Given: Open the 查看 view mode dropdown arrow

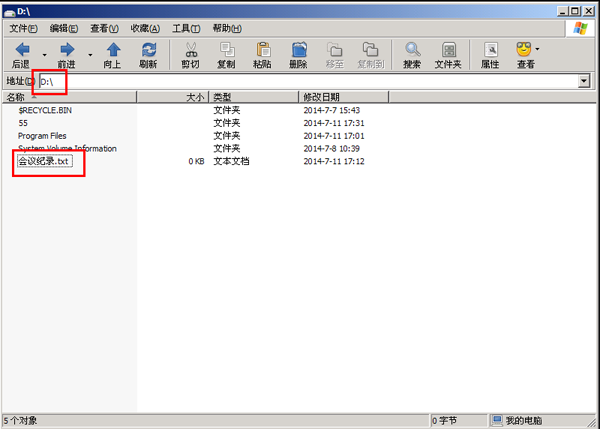Looking at the screenshot, I should [x=537, y=48].
